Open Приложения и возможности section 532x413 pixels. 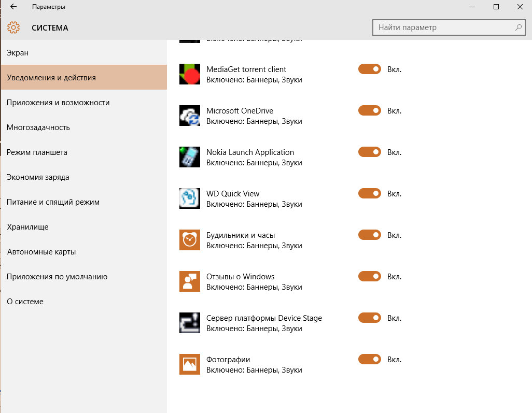[x=84, y=103]
